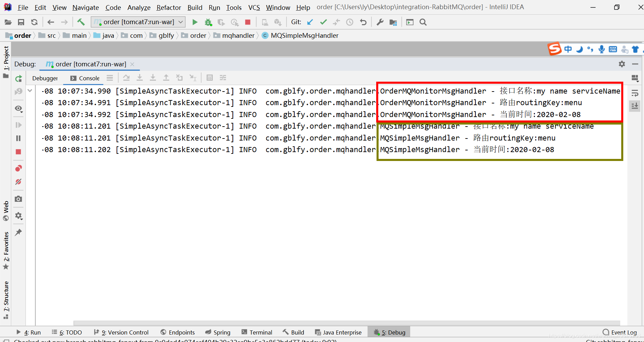Click the Rerun debug session icon
Viewport: 644px width, 342px height.
coord(19,79)
